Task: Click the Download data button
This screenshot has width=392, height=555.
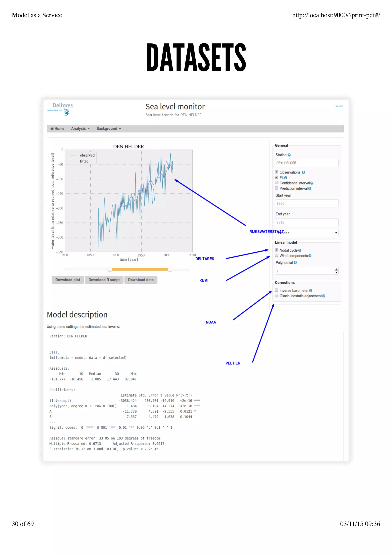Action: (x=141, y=280)
